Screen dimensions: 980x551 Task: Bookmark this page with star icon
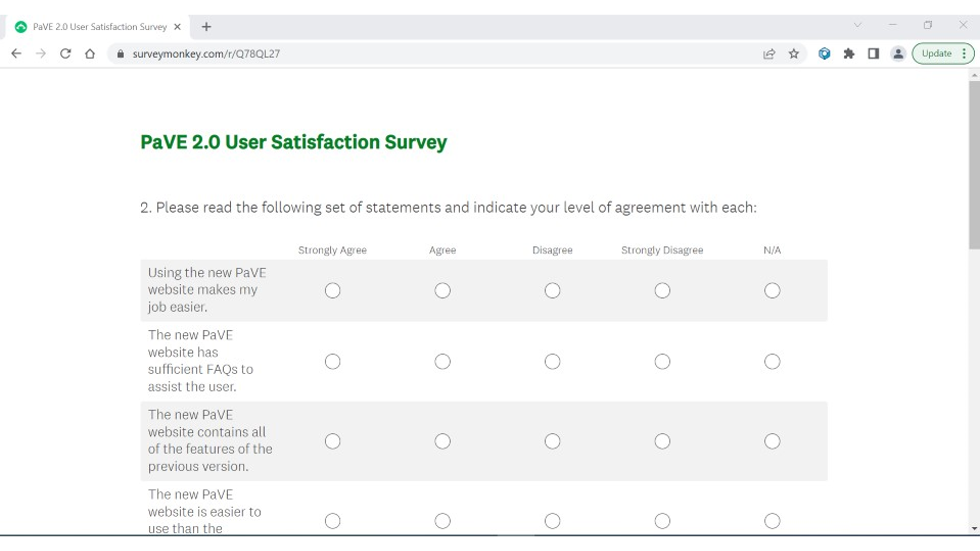[x=794, y=53]
